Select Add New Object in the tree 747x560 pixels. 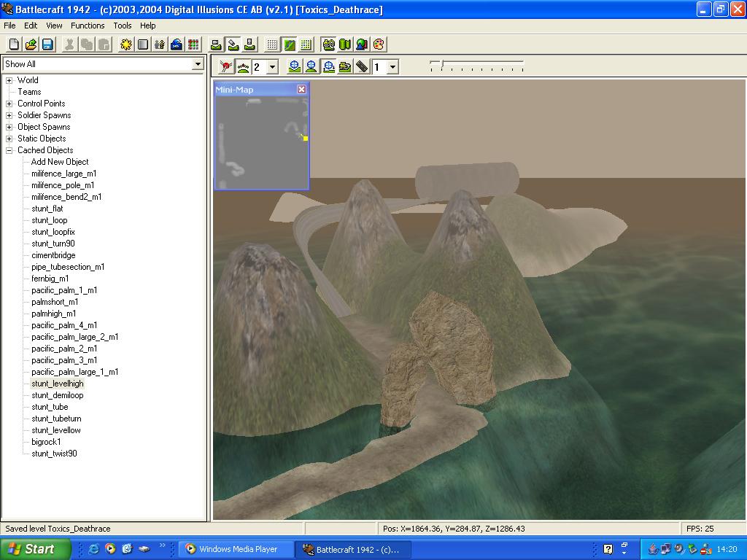(x=60, y=162)
